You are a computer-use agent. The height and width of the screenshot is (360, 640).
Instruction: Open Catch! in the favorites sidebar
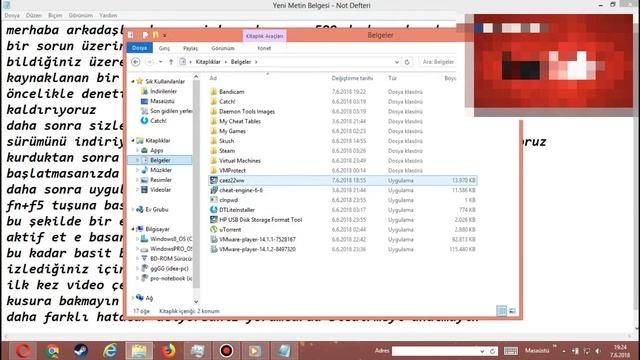(158, 121)
